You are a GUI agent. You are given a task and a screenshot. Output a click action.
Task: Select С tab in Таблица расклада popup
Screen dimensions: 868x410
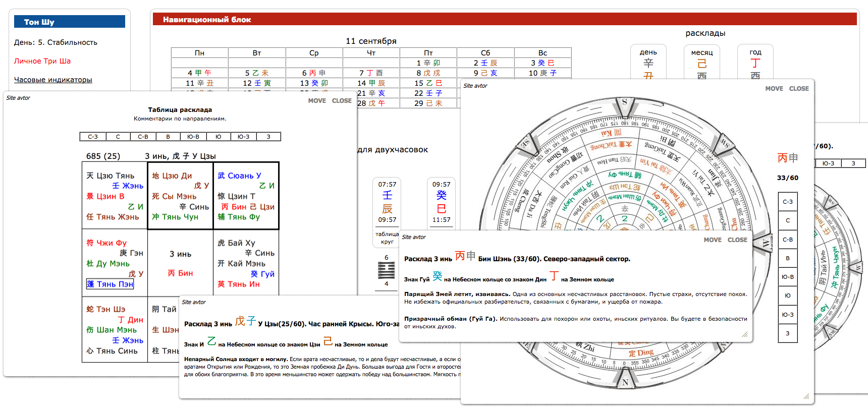pyautogui.click(x=118, y=137)
